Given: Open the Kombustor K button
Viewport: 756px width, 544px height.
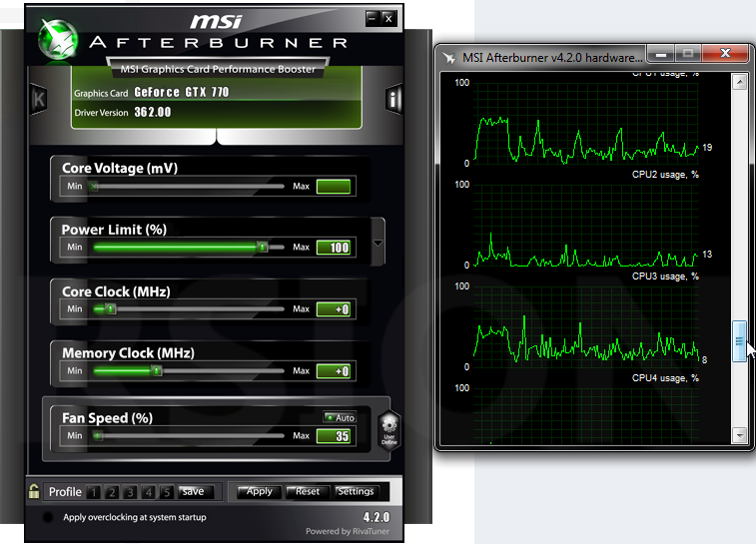Looking at the screenshot, I should coord(39,99).
